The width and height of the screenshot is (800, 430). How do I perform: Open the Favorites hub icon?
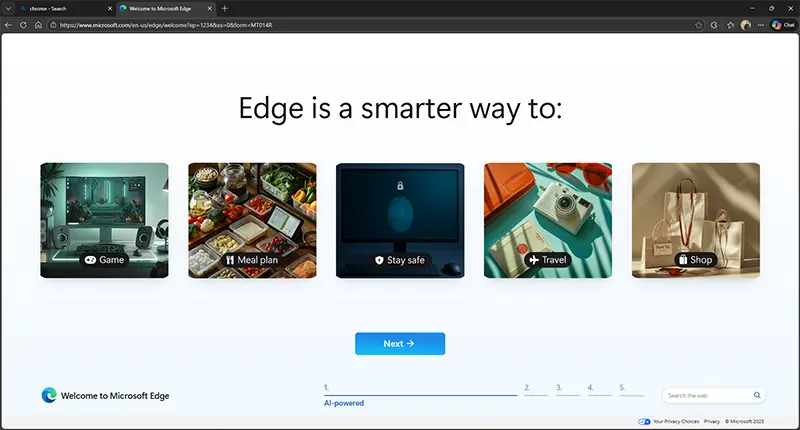730,24
